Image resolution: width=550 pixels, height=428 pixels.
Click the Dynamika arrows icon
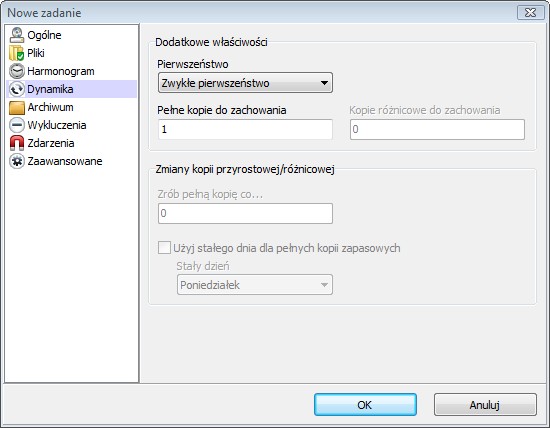coord(16,89)
